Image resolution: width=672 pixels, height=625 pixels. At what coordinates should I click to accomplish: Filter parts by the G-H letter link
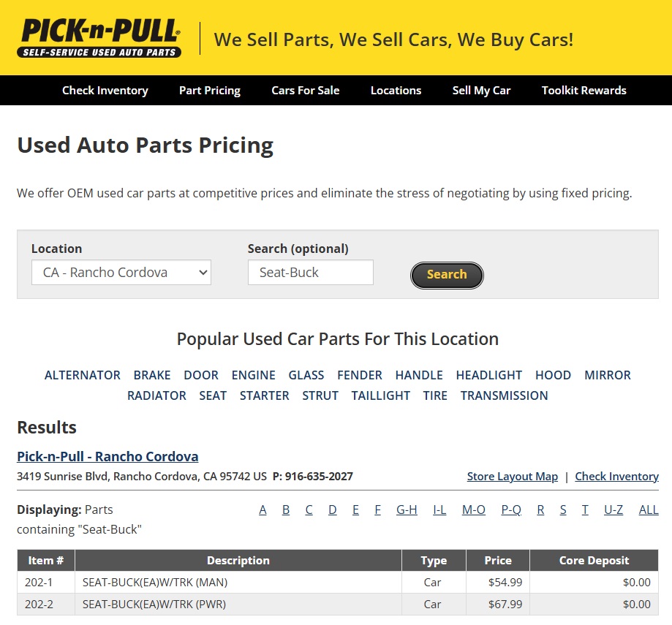[407, 510]
